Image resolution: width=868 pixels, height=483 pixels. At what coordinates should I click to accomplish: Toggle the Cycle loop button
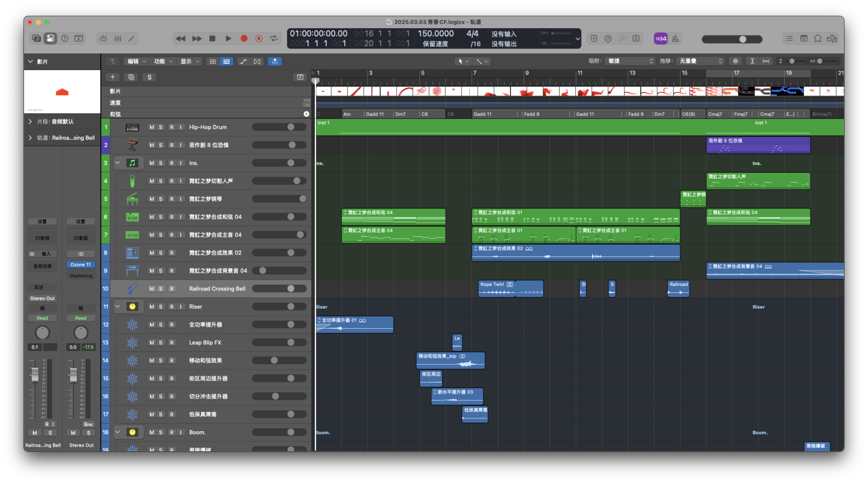274,38
